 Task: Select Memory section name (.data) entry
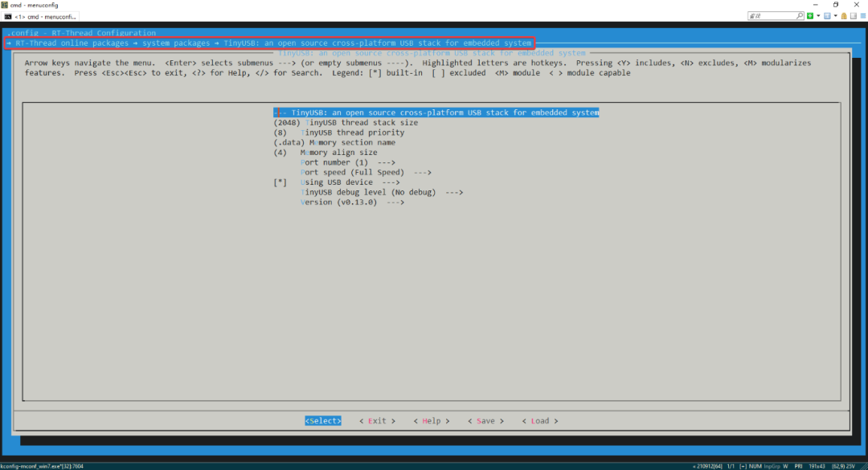[334, 142]
